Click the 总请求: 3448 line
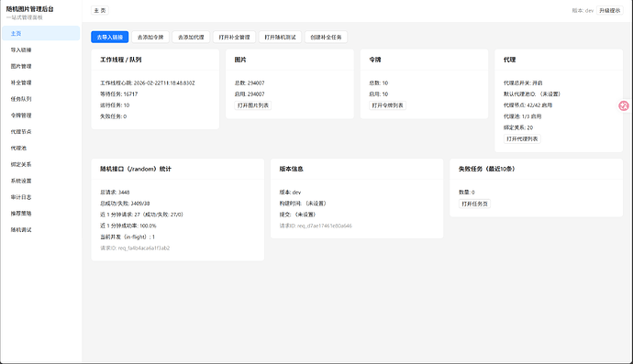 click(115, 193)
